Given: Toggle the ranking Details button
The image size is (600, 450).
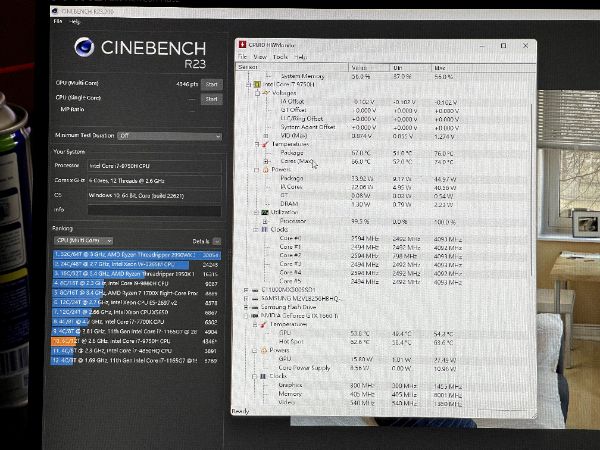Looking at the screenshot, I should coord(217,241).
